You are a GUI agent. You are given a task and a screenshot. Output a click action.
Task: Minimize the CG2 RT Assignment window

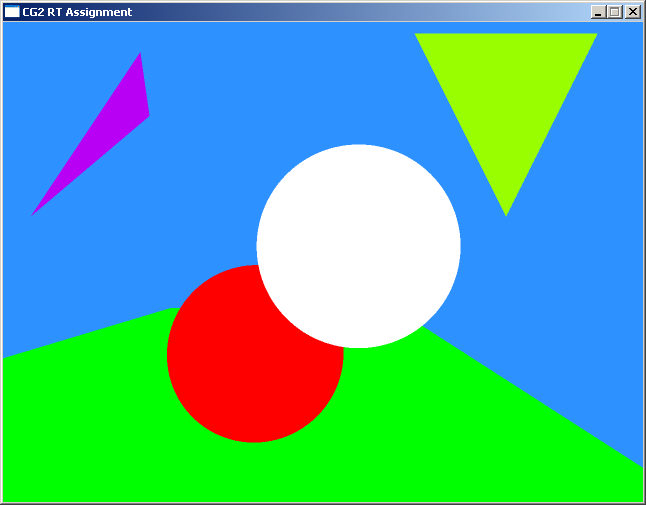[x=598, y=12]
